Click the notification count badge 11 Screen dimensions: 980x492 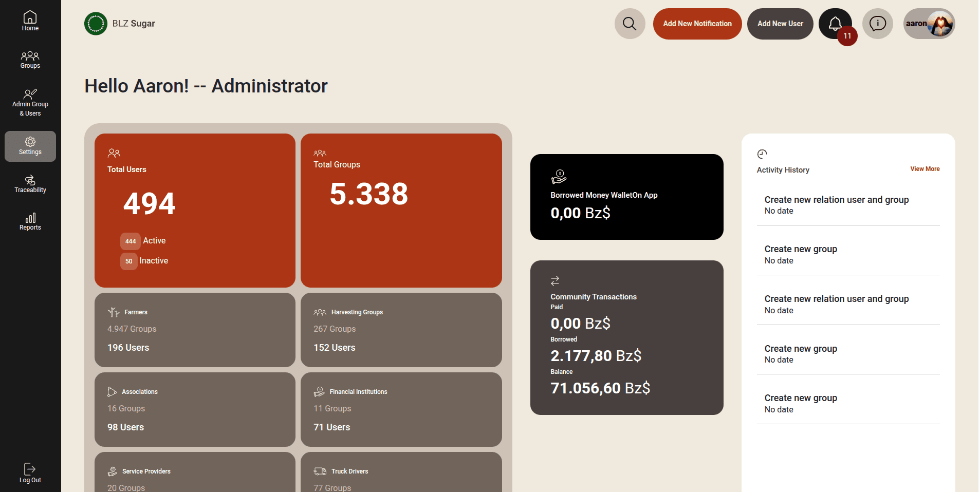pyautogui.click(x=847, y=36)
